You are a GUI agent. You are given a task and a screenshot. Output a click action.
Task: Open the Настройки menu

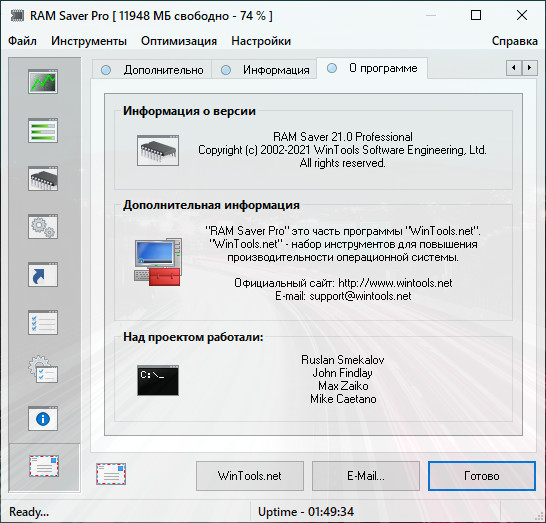261,41
